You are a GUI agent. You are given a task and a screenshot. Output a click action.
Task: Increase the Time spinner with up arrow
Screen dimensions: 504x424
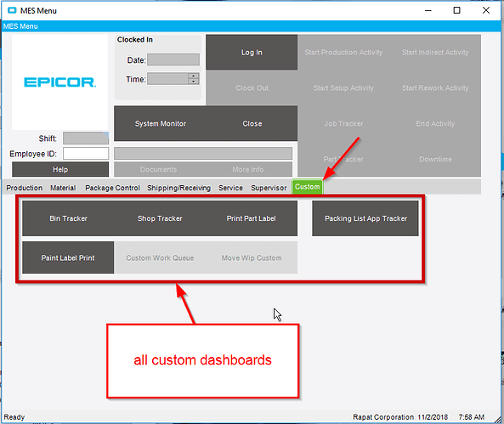coord(193,76)
